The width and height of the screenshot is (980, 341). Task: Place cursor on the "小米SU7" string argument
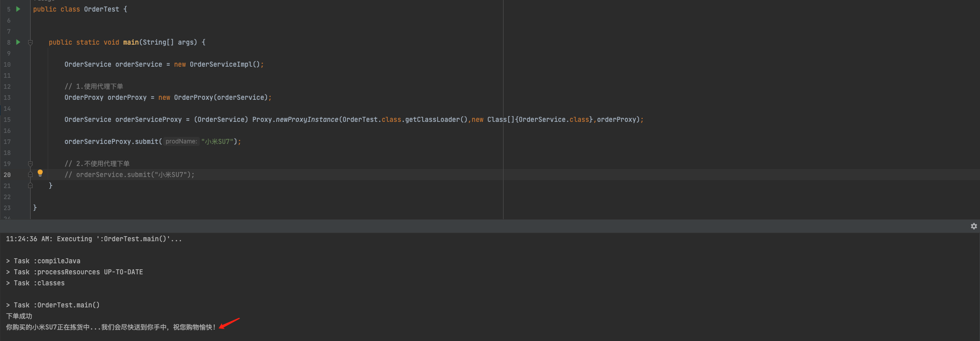[217, 141]
